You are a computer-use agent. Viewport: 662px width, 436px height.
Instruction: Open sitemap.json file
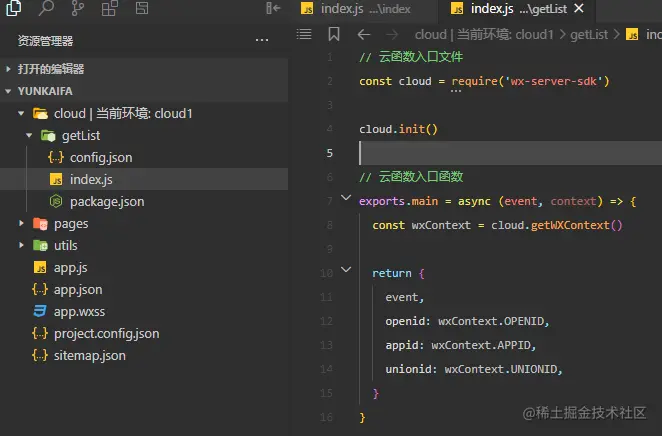click(90, 355)
